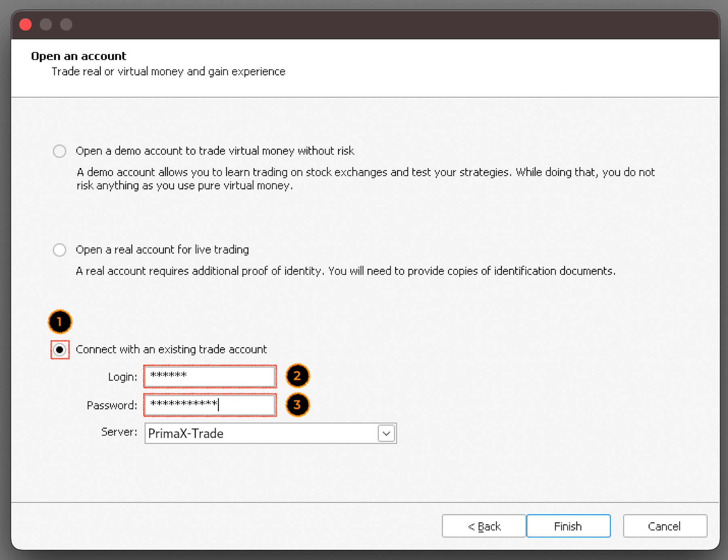Image resolution: width=728 pixels, height=560 pixels.
Task: Click the orange number 2 step badge
Action: point(297,376)
